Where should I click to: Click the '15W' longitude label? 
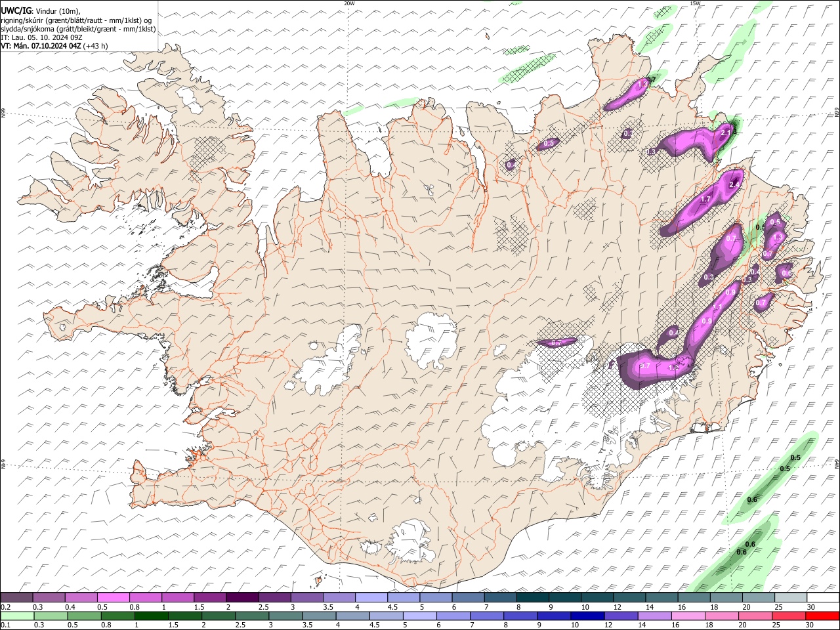[695, 3]
